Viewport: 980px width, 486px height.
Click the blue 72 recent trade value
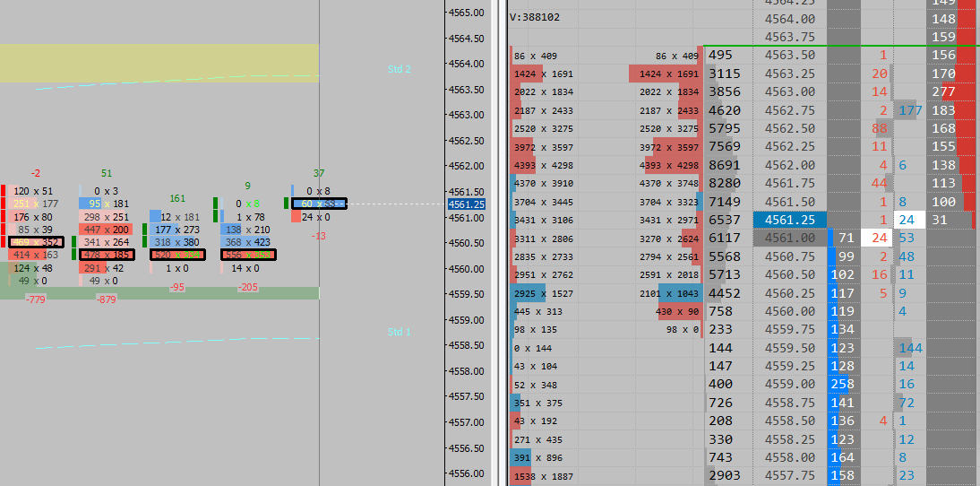tap(907, 403)
